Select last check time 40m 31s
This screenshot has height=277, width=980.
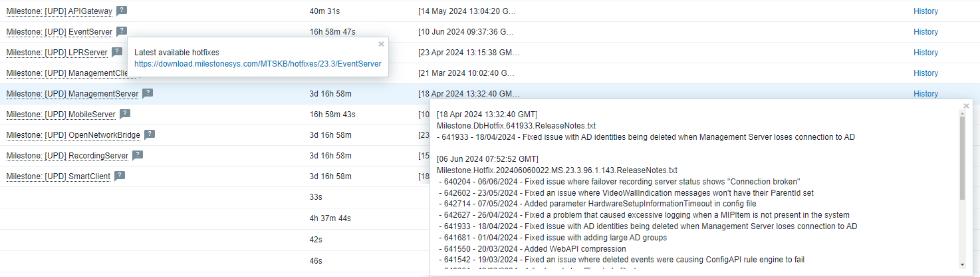tap(326, 11)
